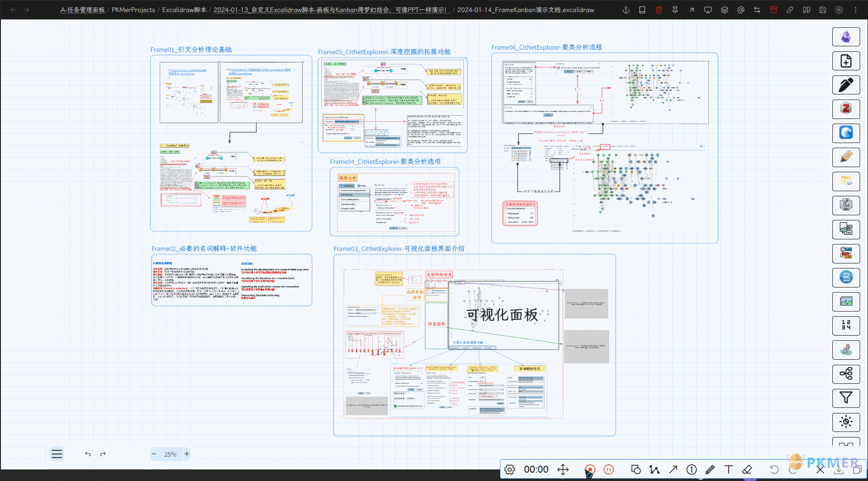This screenshot has height=481, width=868.
Task: Select the numbered step marker tool
Action: pyautogui.click(x=692, y=469)
